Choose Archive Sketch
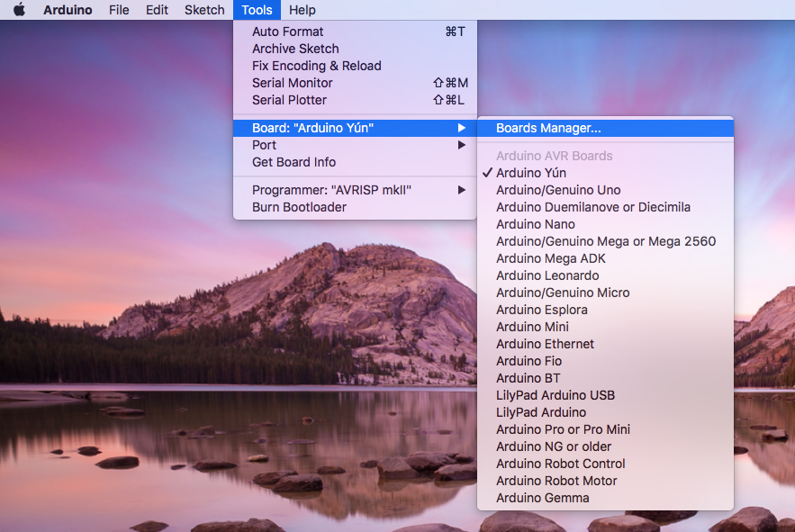This screenshot has height=532, width=795. pos(295,49)
